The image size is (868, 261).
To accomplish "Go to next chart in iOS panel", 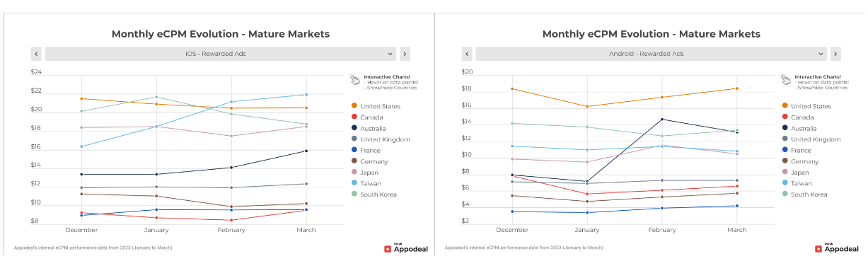I will [x=405, y=54].
